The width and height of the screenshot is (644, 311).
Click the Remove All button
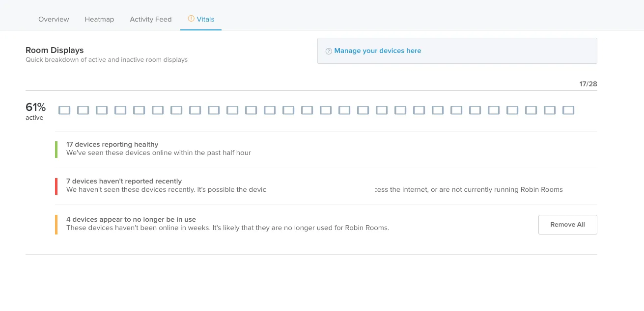click(568, 225)
